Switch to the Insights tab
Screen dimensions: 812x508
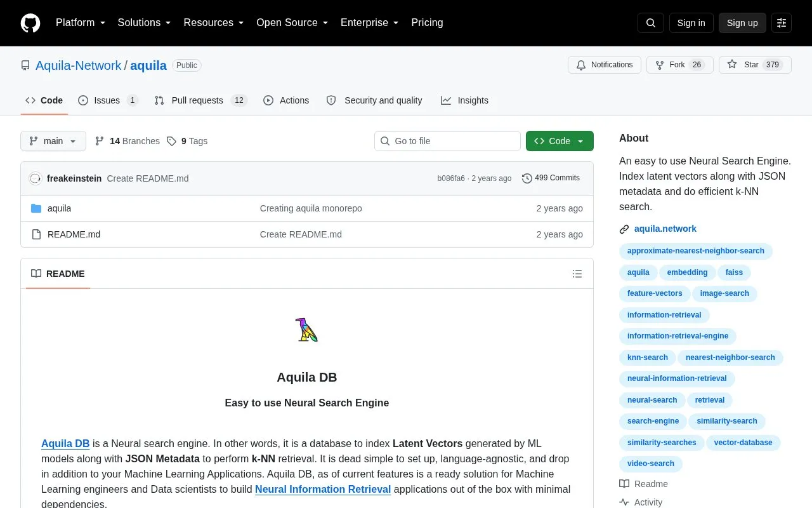coord(465,100)
